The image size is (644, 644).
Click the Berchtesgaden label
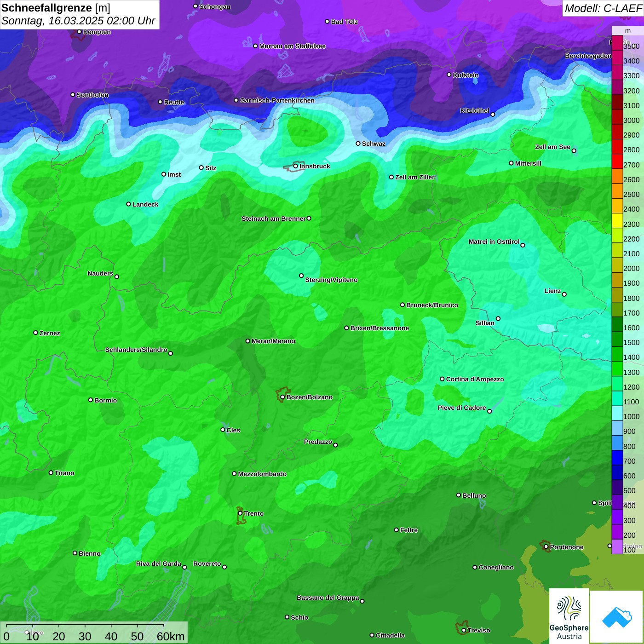tap(588, 56)
